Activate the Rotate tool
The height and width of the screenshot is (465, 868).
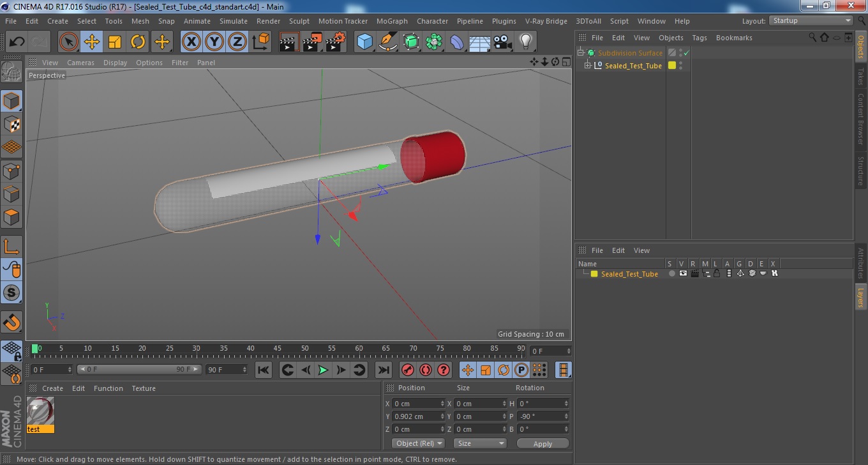138,42
